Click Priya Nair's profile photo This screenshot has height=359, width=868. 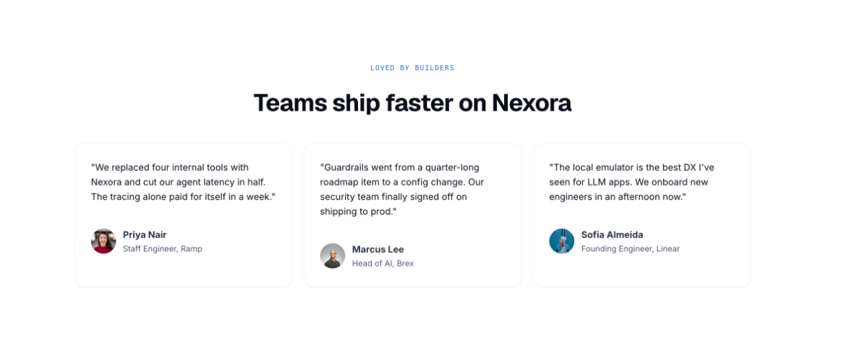tap(103, 241)
